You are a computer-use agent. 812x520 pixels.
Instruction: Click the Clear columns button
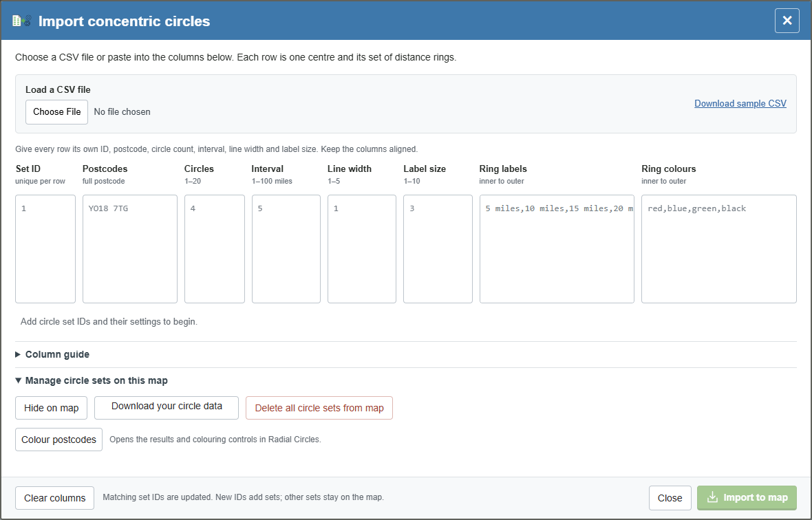pos(54,498)
